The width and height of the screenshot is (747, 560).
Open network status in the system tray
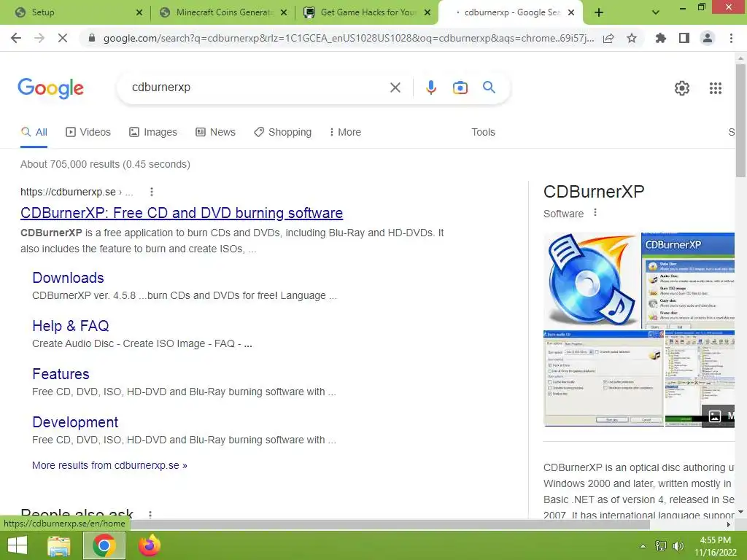coord(661,546)
